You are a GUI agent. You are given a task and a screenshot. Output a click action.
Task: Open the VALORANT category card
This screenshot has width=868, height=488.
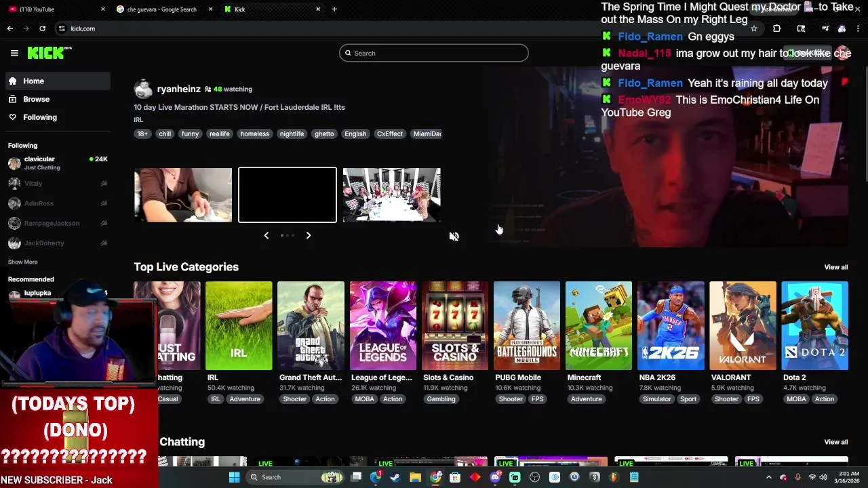click(x=743, y=325)
